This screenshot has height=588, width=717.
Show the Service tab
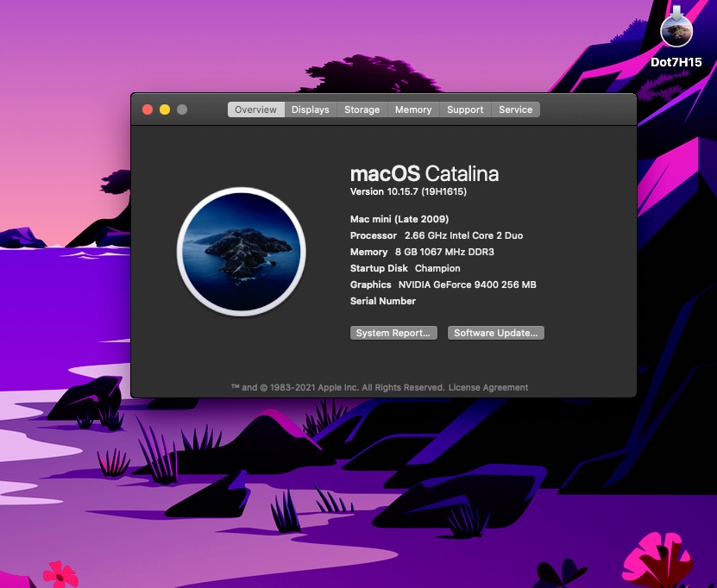(x=515, y=109)
